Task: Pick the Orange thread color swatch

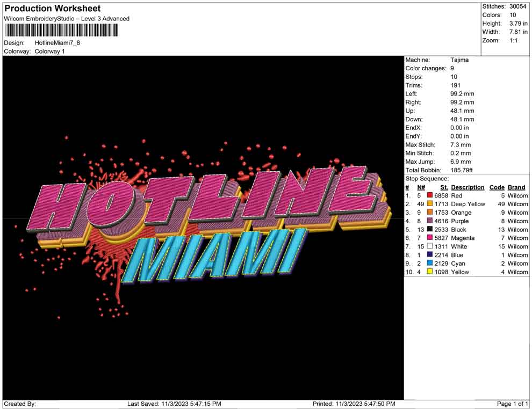Action: click(430, 213)
